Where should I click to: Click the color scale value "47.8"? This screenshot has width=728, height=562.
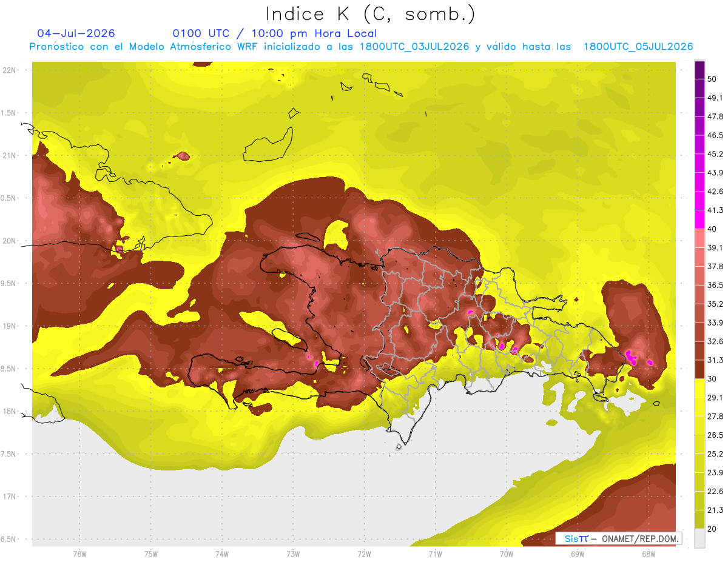(715, 116)
